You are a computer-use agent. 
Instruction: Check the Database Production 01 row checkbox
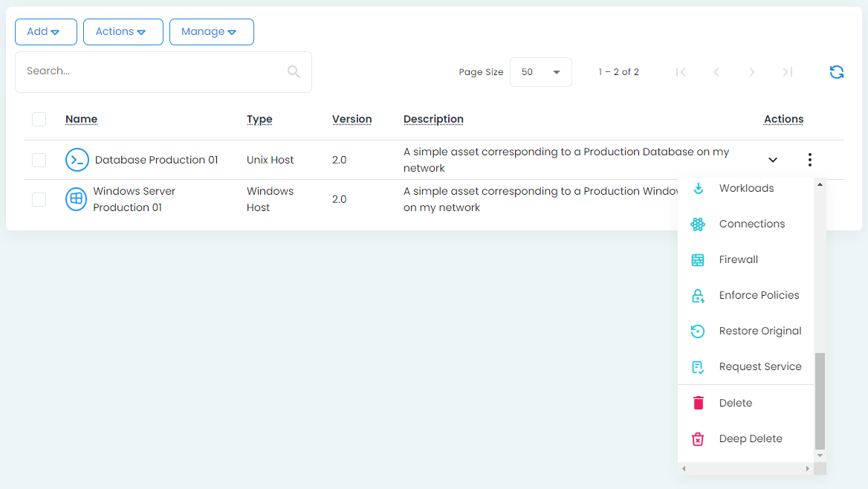[39, 160]
